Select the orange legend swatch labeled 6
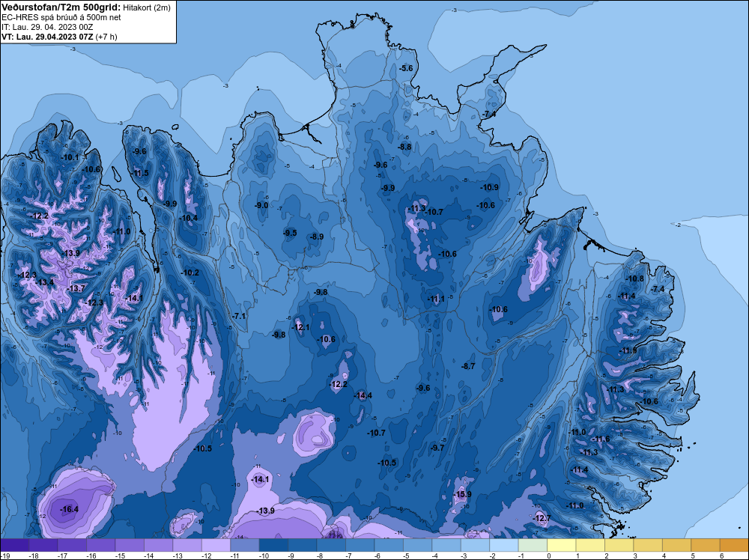Image resolution: width=749 pixels, height=560 pixels. tap(734, 545)
